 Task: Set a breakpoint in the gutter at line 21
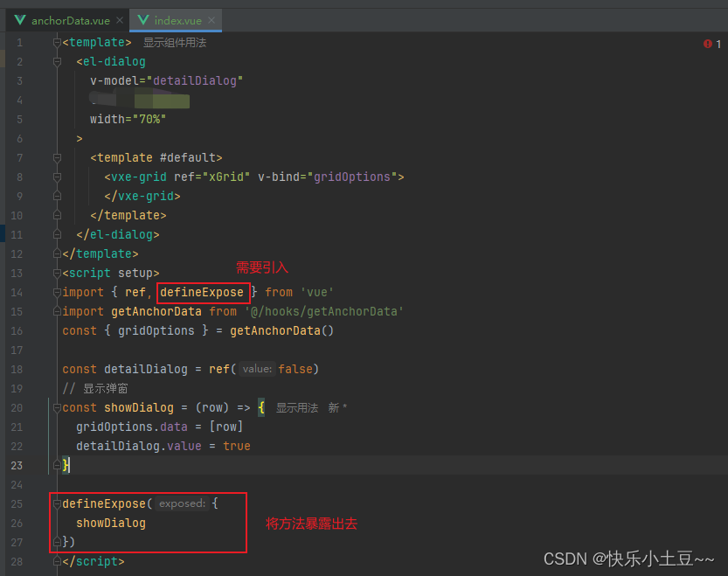coord(35,427)
